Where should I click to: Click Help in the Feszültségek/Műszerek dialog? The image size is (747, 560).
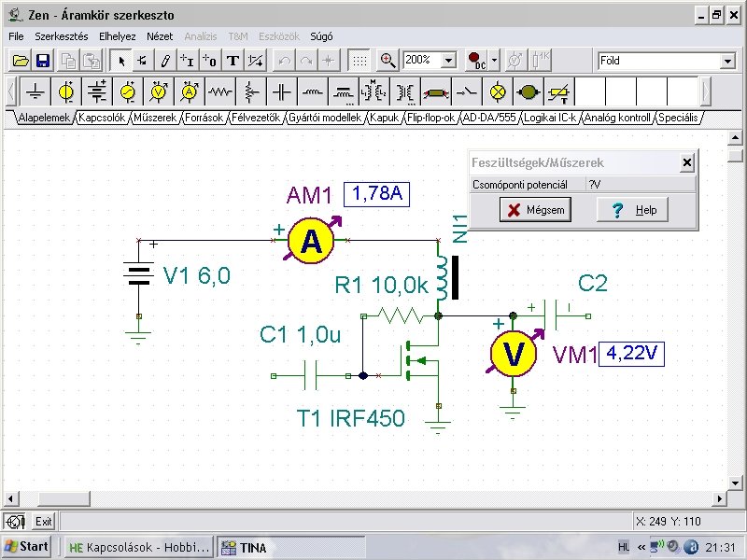[x=633, y=209]
